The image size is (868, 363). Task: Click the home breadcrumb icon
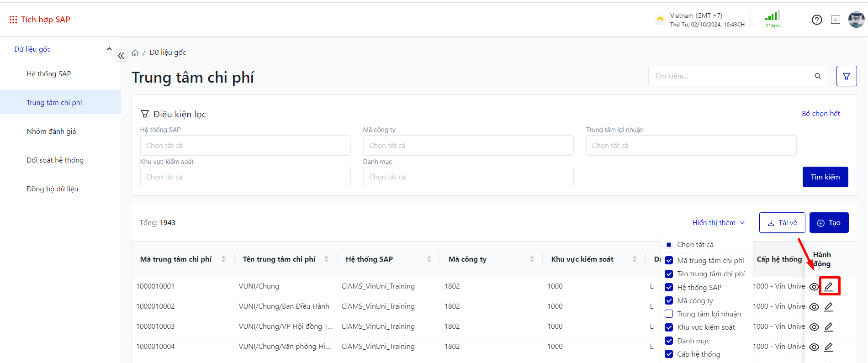click(135, 53)
